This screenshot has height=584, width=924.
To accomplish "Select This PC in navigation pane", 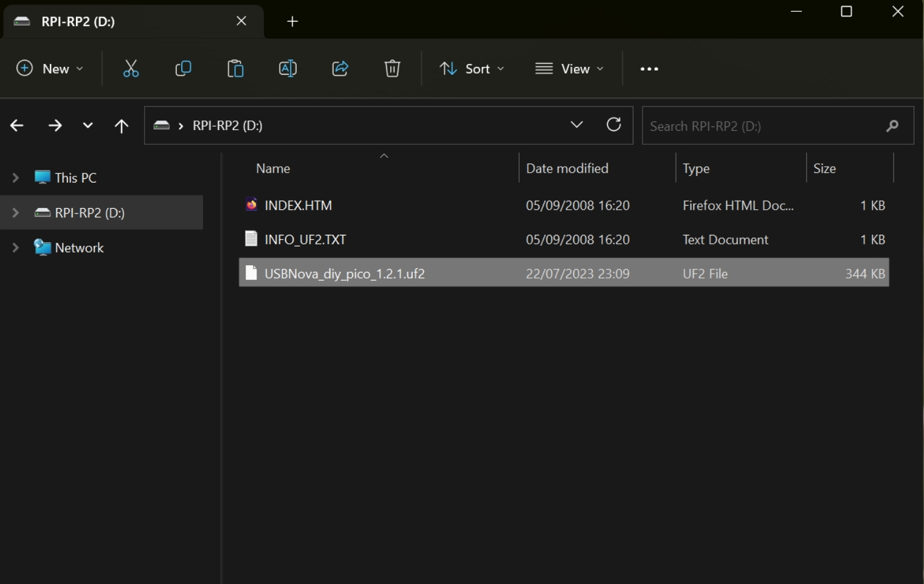I will [75, 178].
